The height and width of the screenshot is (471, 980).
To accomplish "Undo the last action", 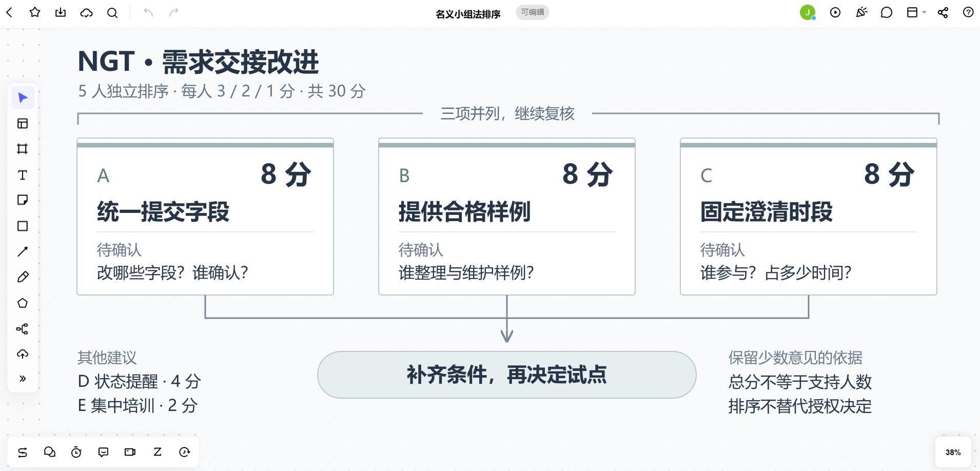I will coord(148,12).
